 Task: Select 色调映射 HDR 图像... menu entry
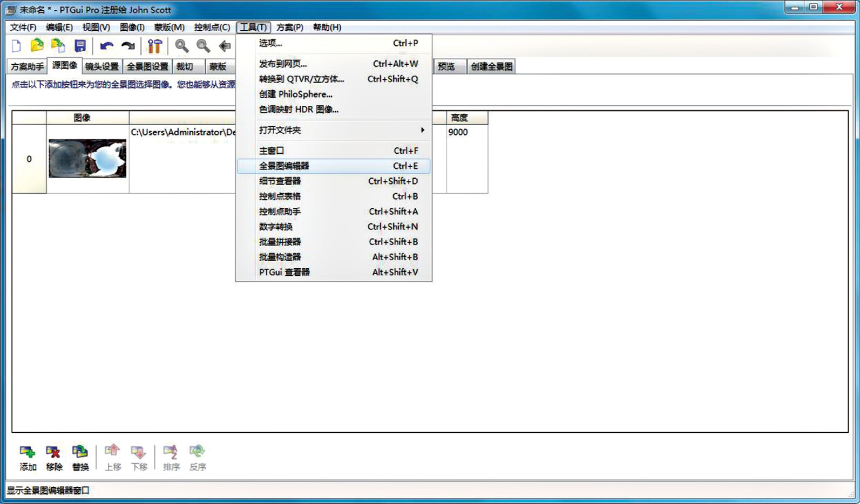coord(334,109)
